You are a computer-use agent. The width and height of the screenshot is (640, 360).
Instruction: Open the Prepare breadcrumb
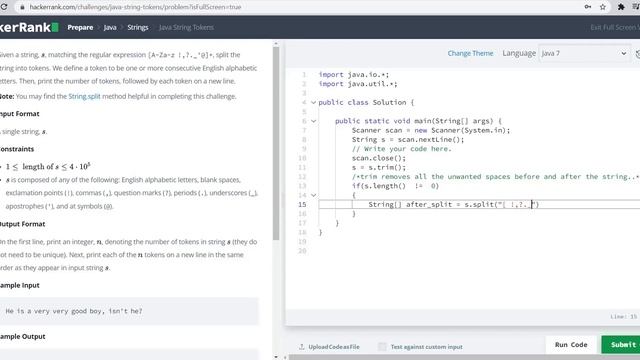(80, 27)
